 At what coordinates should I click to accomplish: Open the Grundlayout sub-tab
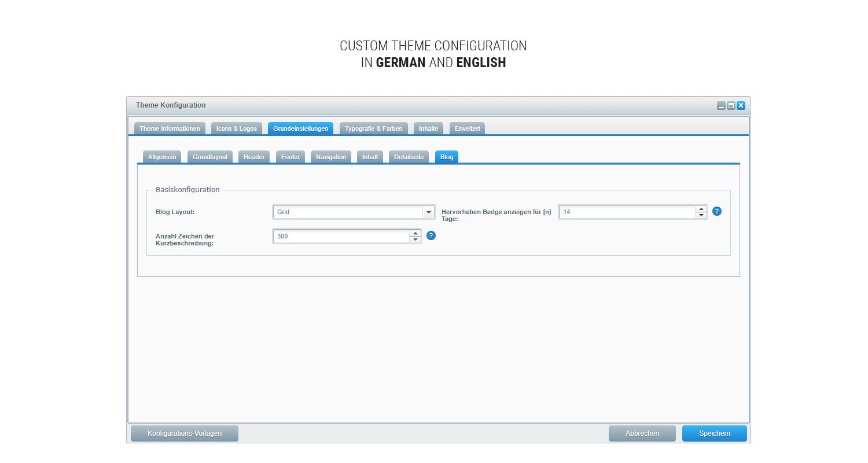coord(210,157)
